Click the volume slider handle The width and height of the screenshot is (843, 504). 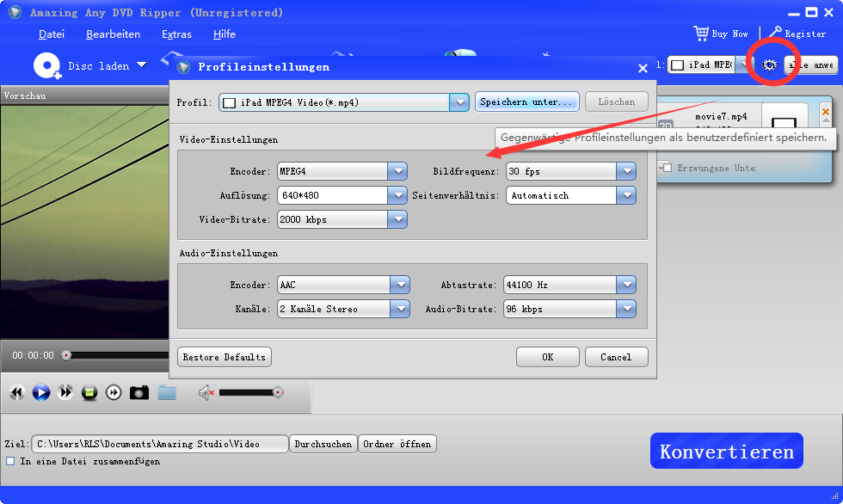point(278,393)
